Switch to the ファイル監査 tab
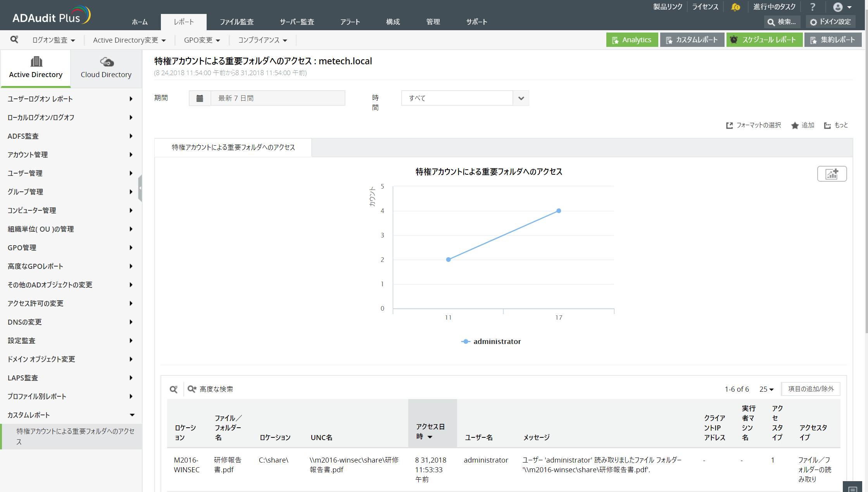 click(236, 22)
